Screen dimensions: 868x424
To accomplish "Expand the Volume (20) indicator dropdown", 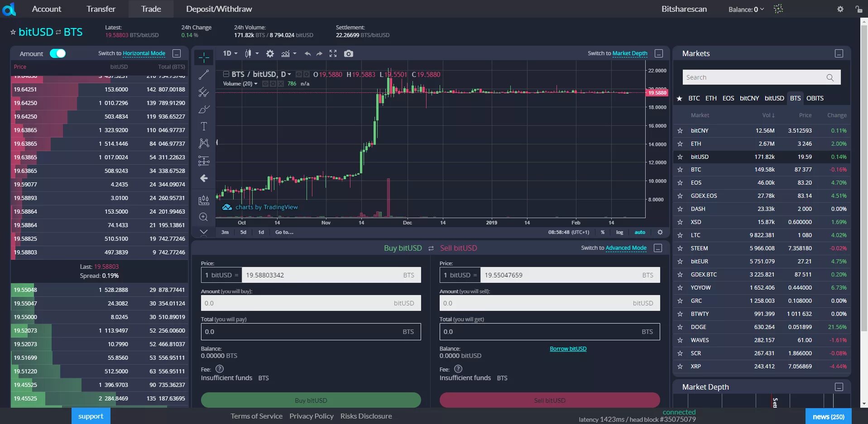I will (255, 84).
